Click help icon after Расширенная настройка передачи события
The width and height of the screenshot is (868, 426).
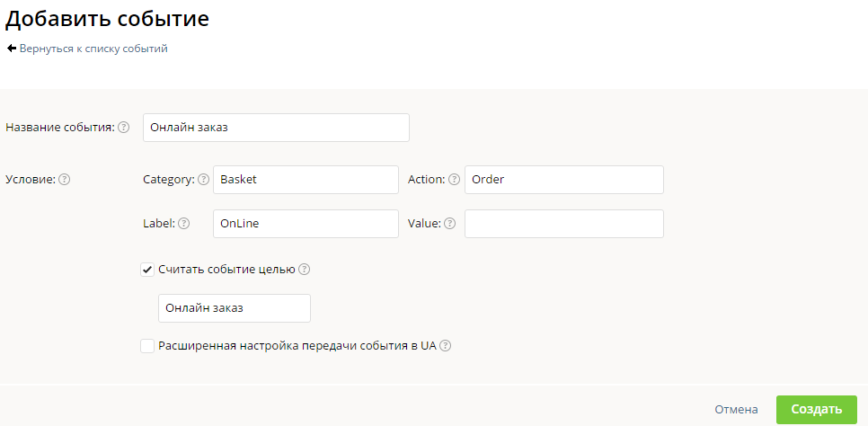pyautogui.click(x=445, y=346)
